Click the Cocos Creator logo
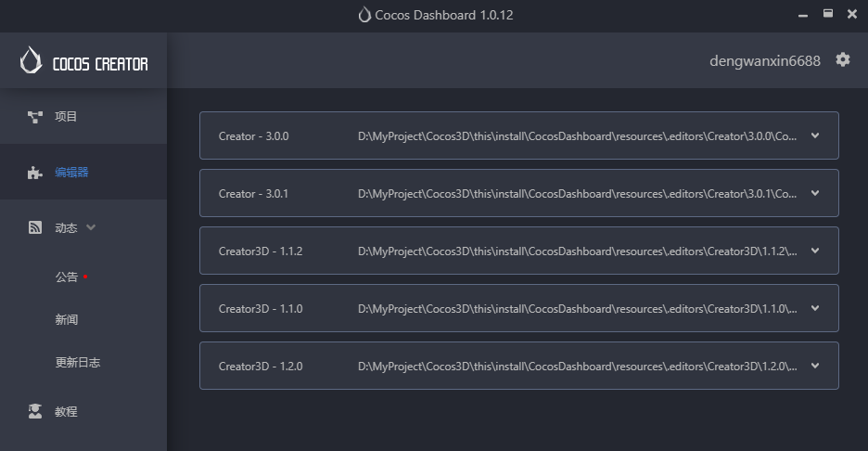 [83, 61]
